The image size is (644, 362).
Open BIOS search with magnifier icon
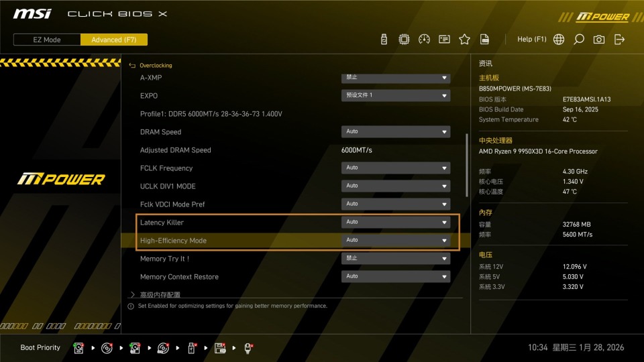pyautogui.click(x=579, y=40)
